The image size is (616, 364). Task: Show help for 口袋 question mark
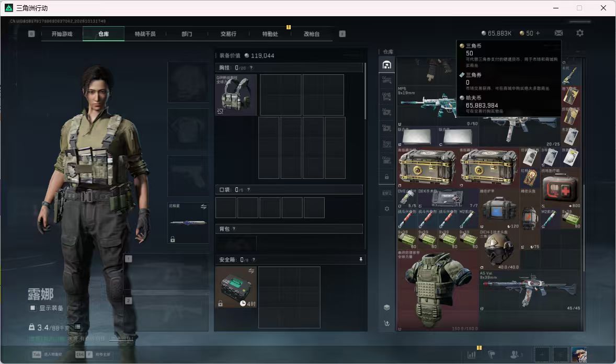248,190
